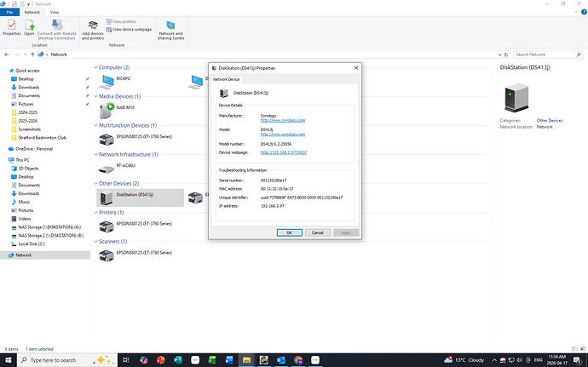Image resolution: width=588 pixels, height=367 pixels.
Task: Open address bar history dropdown
Action: click(x=499, y=54)
